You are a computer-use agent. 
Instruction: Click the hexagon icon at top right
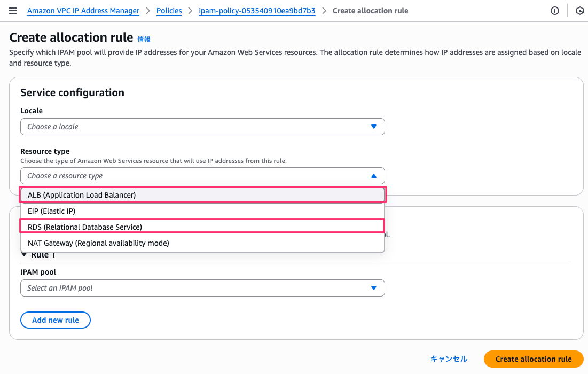tap(580, 11)
